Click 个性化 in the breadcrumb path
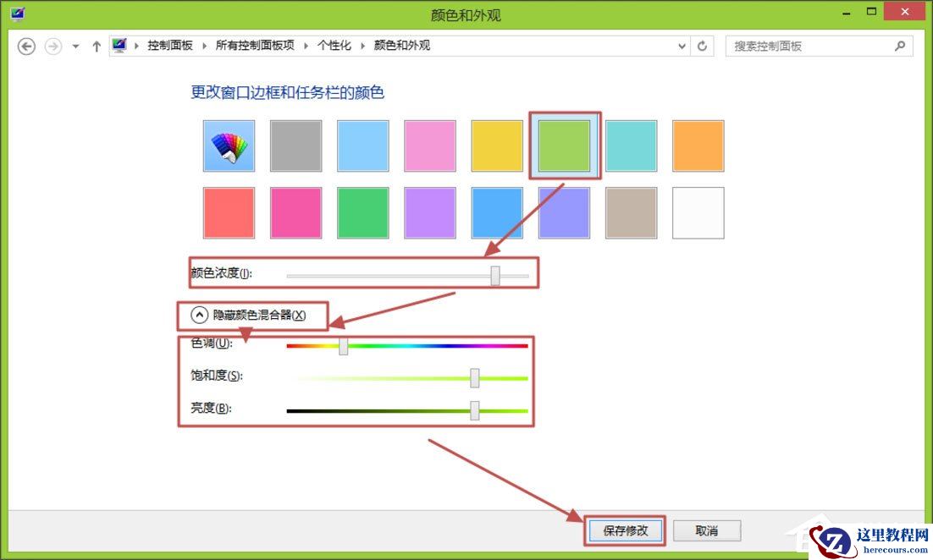 [334, 45]
